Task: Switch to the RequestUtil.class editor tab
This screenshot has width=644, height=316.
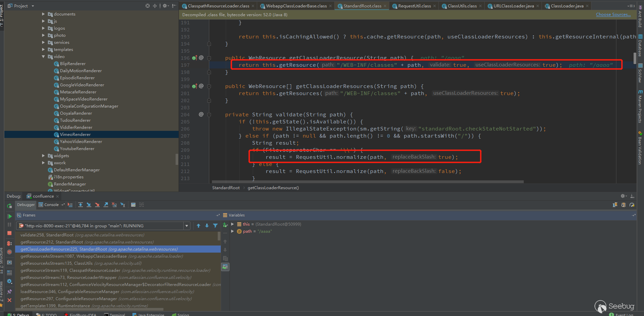Action: coord(414,6)
